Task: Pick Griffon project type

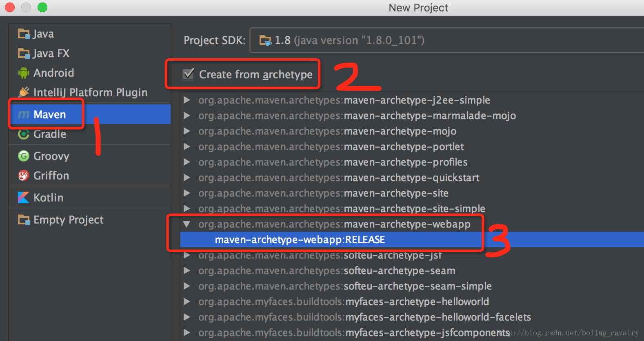Action: click(90, 175)
